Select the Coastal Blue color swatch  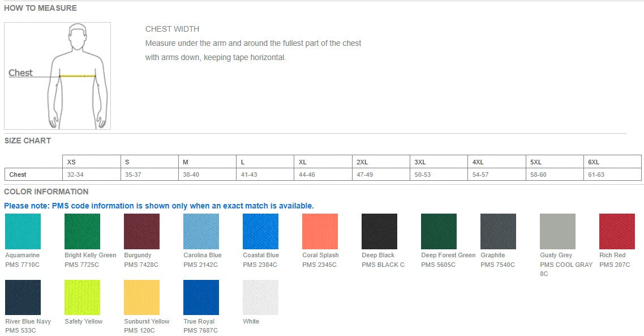click(260, 231)
